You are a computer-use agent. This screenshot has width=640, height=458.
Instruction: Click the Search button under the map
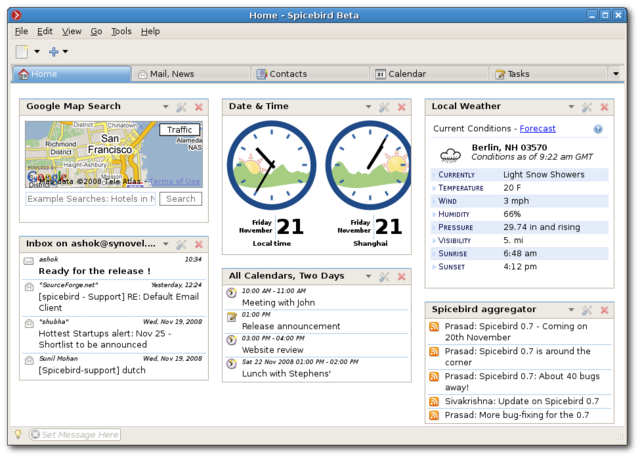pos(180,199)
